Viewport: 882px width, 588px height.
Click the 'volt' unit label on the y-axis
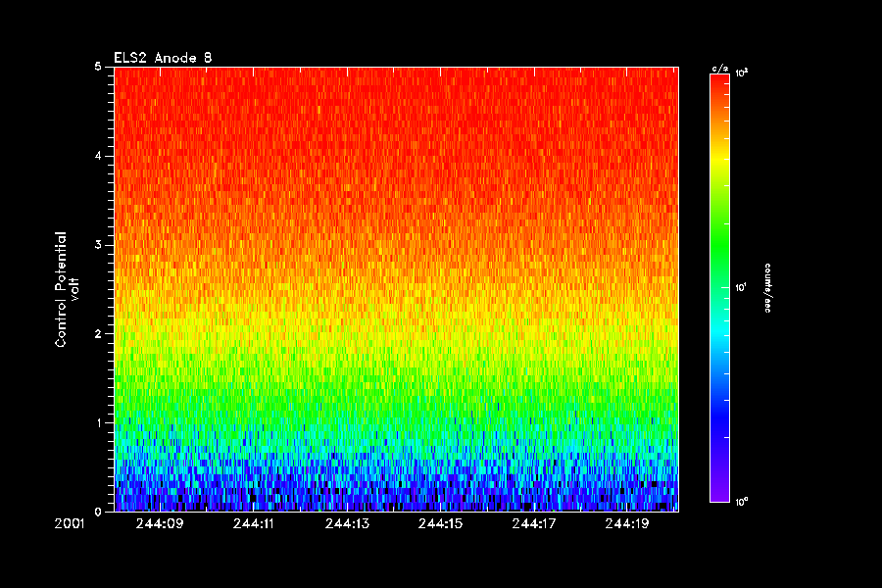(74, 289)
